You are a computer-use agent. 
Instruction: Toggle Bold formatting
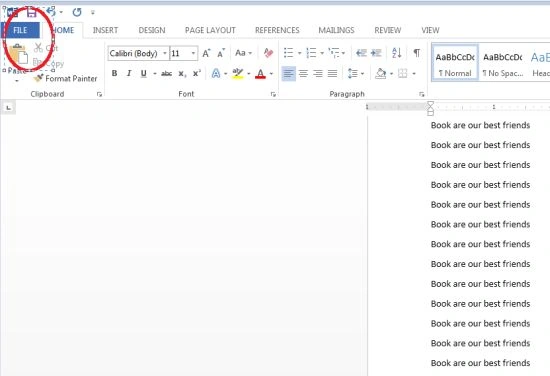pos(114,73)
